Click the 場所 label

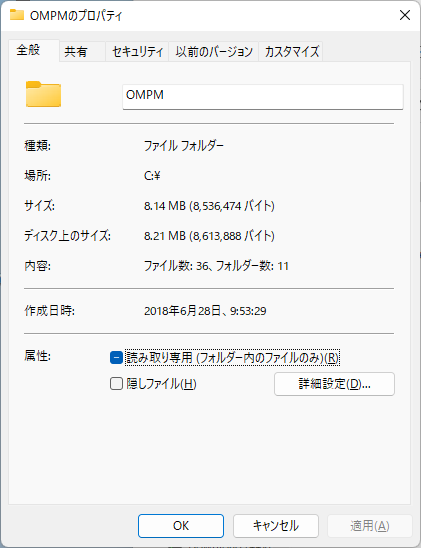[x=37, y=175]
